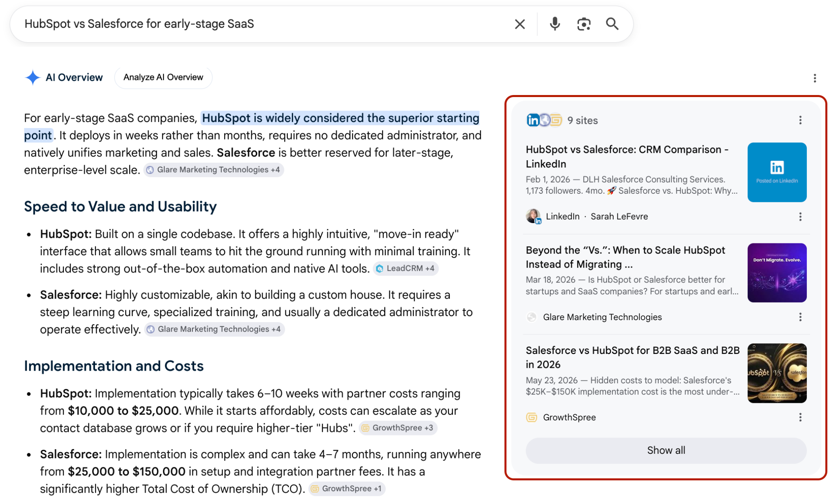This screenshot has height=504, width=835.
Task: Click the GrowthSpree favicon in sources panel
Action: tap(531, 417)
